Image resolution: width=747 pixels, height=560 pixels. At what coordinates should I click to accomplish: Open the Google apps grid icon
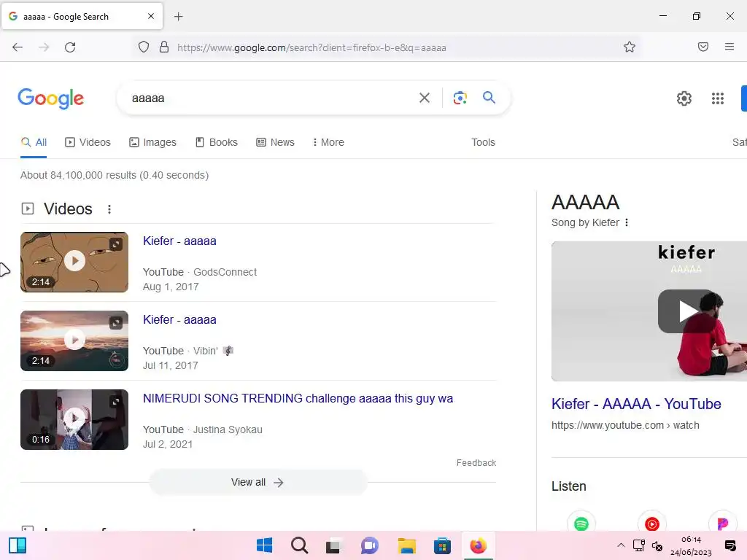718,98
